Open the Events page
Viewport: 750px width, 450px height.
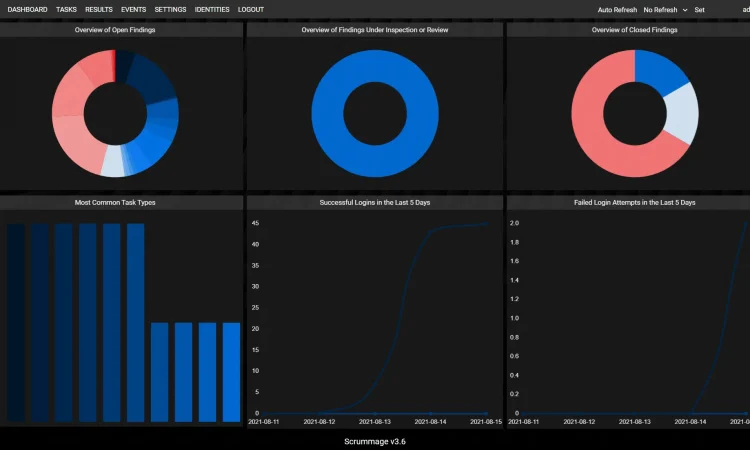tap(133, 10)
